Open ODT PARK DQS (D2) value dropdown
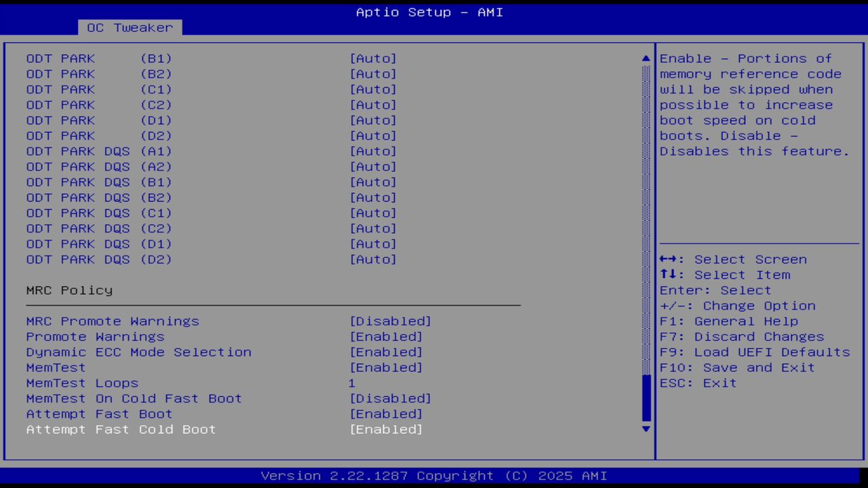The width and height of the screenshot is (868, 488). [x=373, y=260]
